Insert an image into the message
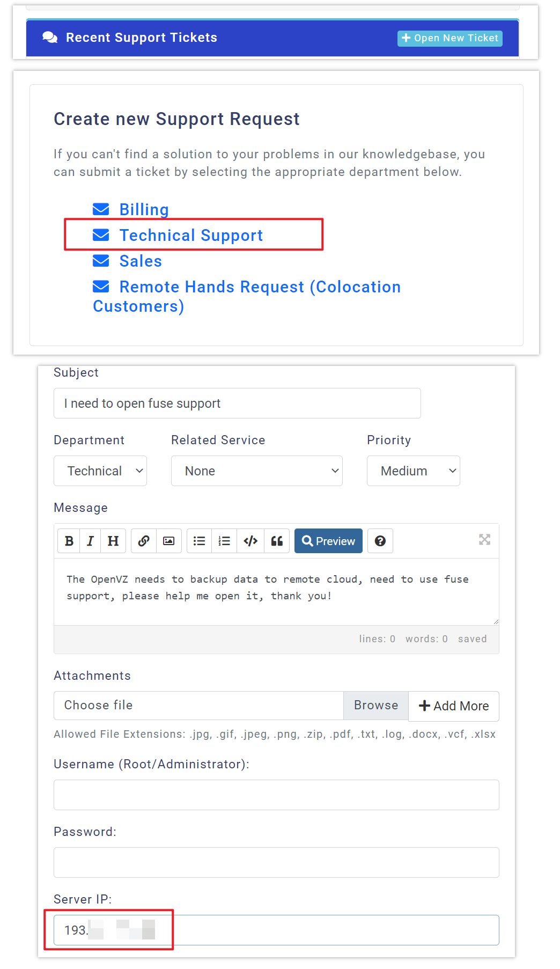This screenshot has height=969, width=560. click(x=169, y=541)
